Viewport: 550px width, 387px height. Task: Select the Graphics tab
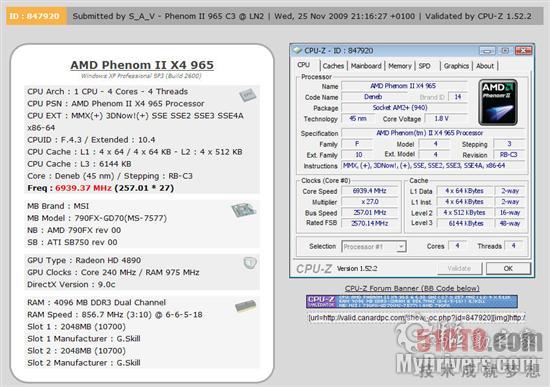[x=456, y=66]
